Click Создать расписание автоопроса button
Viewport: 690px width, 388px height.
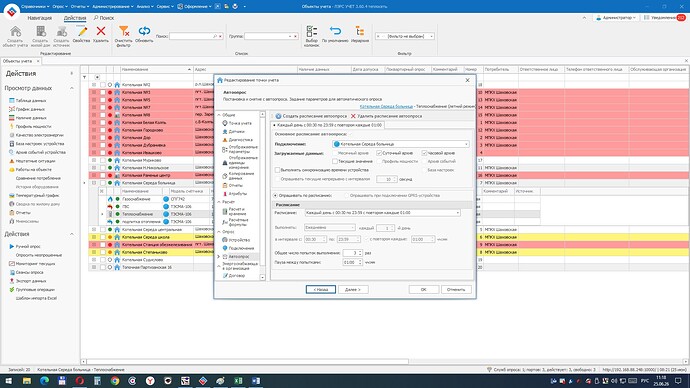(311, 116)
